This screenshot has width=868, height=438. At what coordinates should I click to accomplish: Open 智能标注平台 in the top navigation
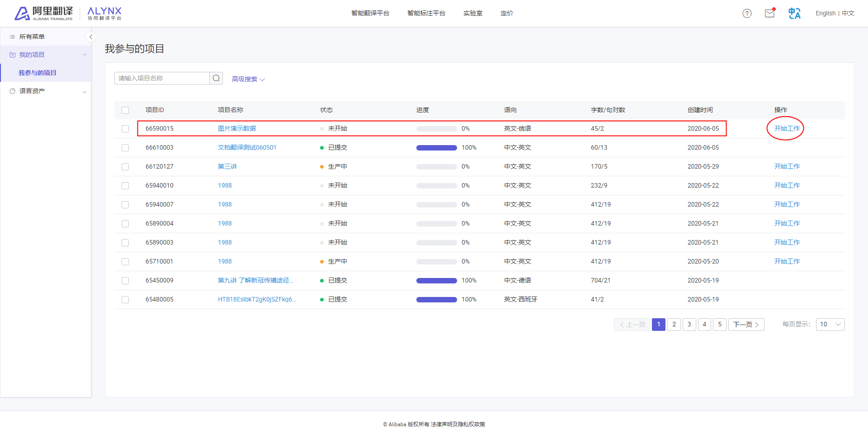426,13
